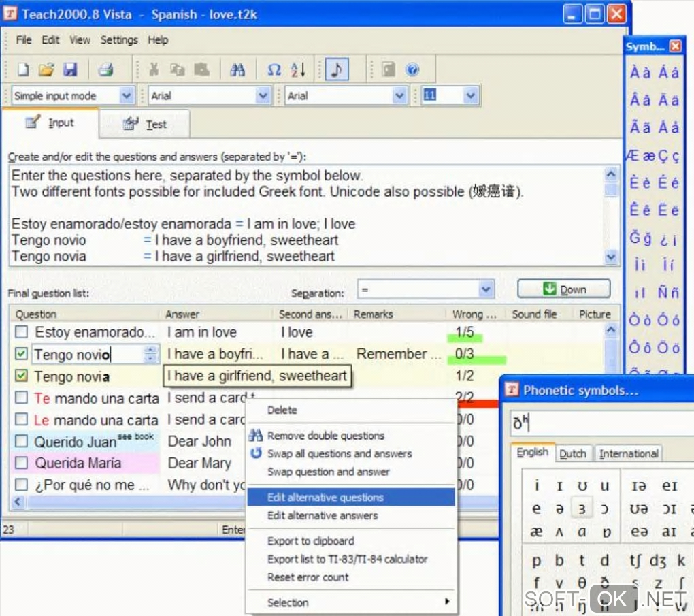Screen dimensions: 694x616
Task: Check the Te mando una carta checkbox
Action: tap(21, 398)
